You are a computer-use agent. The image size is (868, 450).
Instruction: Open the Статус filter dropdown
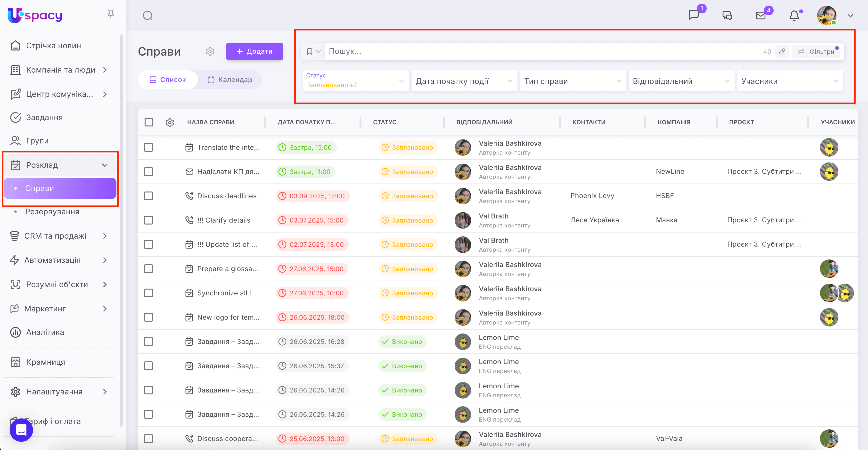tap(355, 81)
